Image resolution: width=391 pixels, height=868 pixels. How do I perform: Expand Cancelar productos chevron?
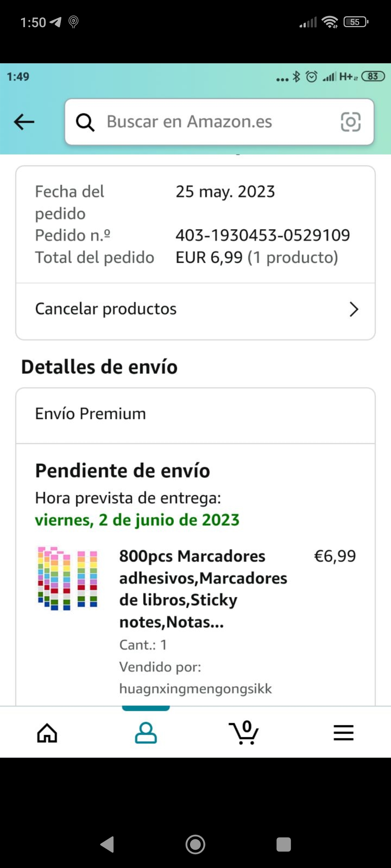pos(354,309)
